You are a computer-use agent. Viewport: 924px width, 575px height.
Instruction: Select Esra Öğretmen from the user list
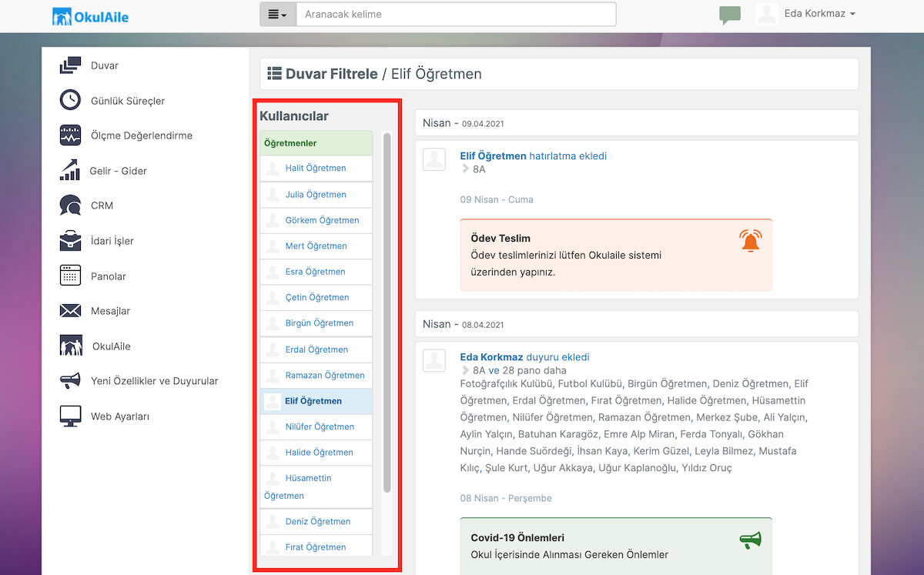click(316, 272)
